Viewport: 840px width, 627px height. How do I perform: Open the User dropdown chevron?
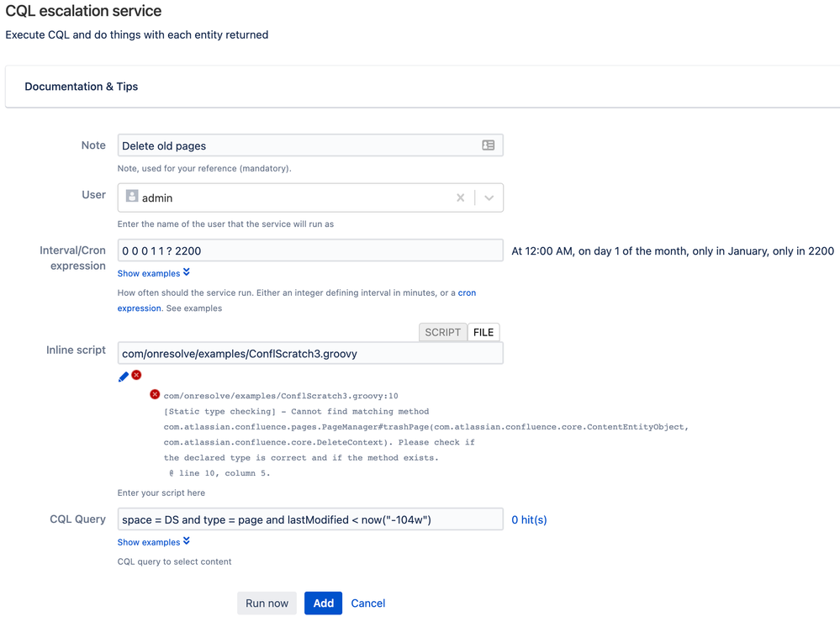tap(489, 198)
